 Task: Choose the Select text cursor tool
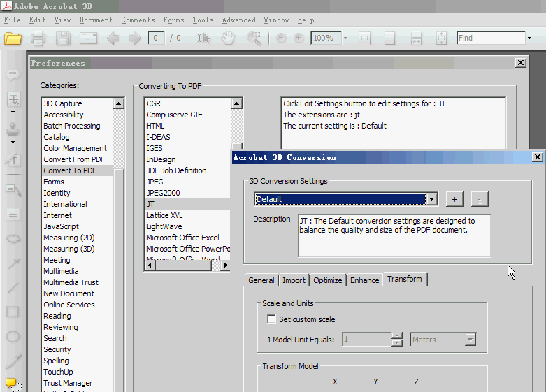pyautogui.click(x=204, y=38)
